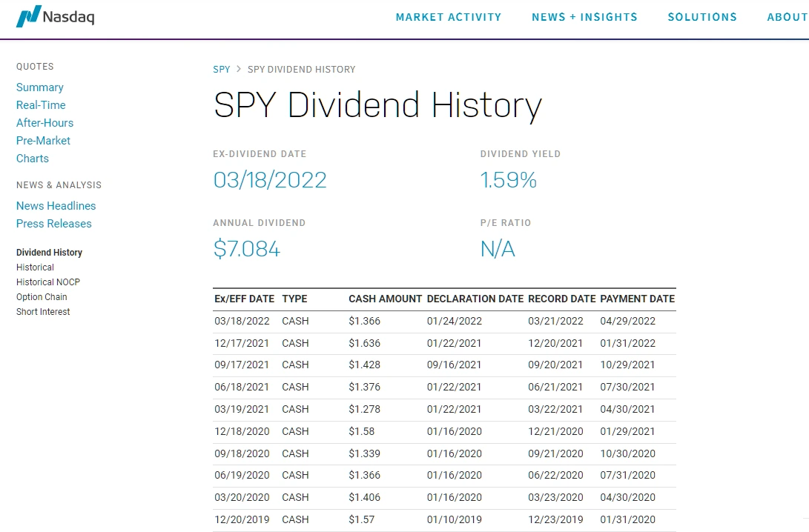Click the 09/16/2021 declaration date cell

454,365
